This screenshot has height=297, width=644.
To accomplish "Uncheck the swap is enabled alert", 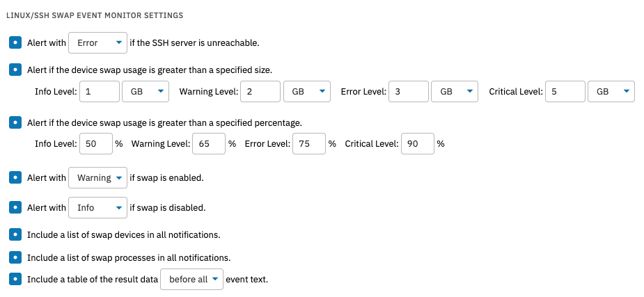I will (15, 177).
